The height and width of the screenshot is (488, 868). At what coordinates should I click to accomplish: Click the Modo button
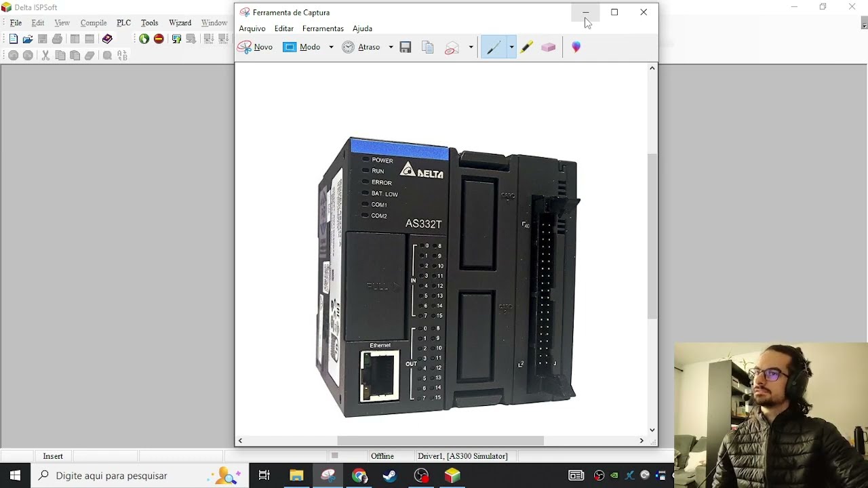click(x=302, y=47)
